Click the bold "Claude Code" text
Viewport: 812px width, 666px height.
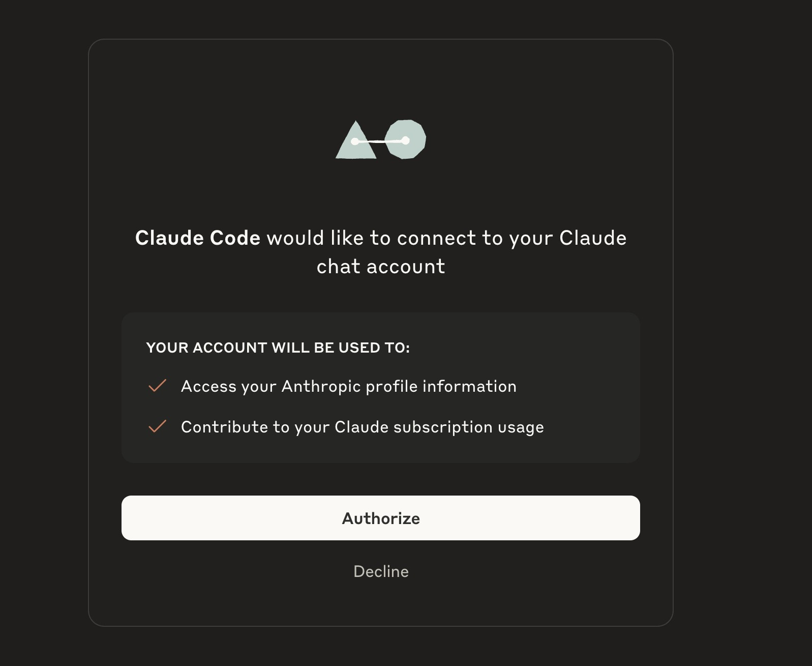[x=198, y=238]
